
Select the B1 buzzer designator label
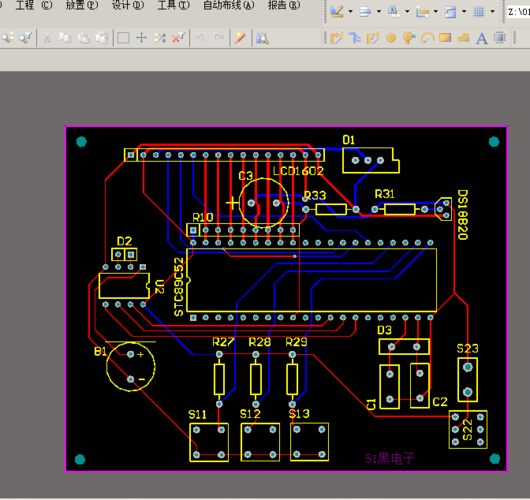pyautogui.click(x=100, y=352)
